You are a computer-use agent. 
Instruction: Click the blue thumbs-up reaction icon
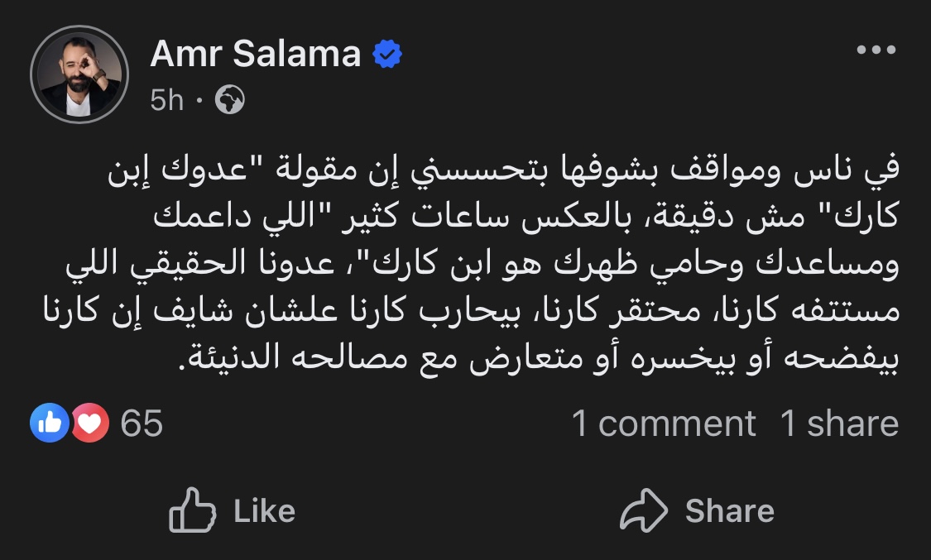49,424
